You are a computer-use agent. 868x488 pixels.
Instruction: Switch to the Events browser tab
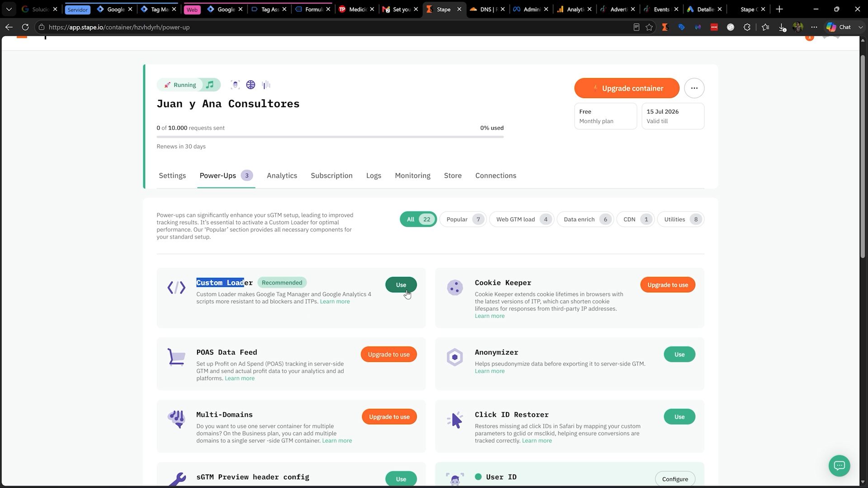tap(661, 9)
